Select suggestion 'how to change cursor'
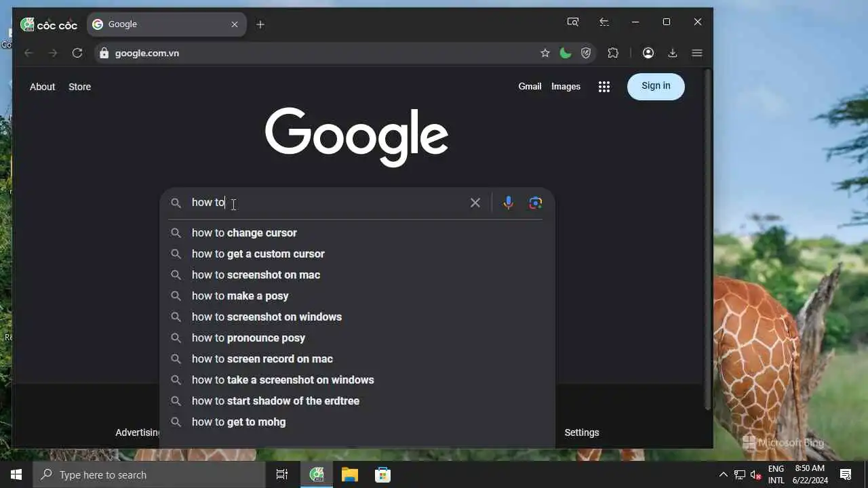 357,232
